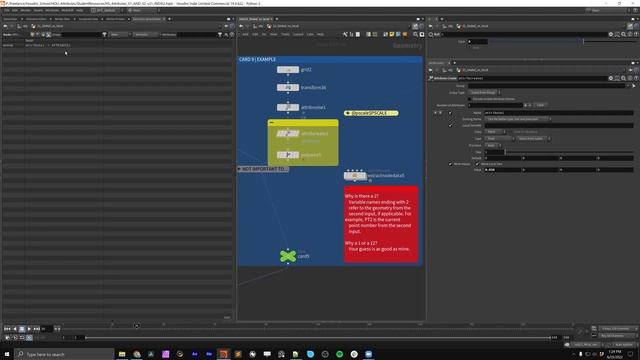Toggle the attribute enable checkbox next to Name
Screen dimensions: 640x360
click(x=450, y=113)
